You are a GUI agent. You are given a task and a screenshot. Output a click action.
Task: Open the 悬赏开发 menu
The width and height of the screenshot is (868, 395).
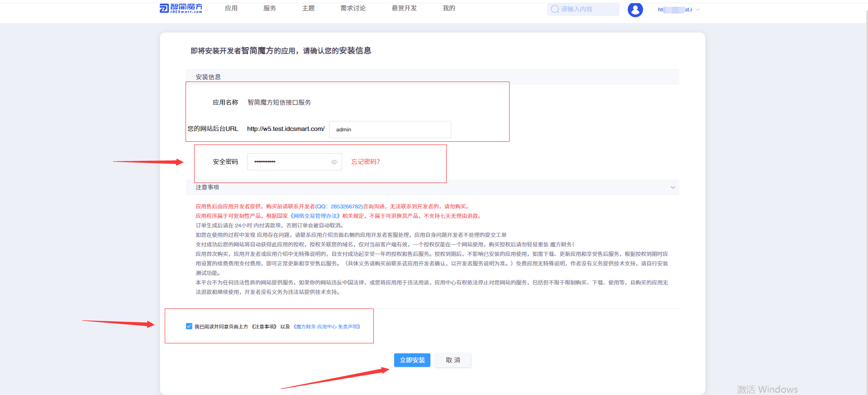(x=404, y=8)
